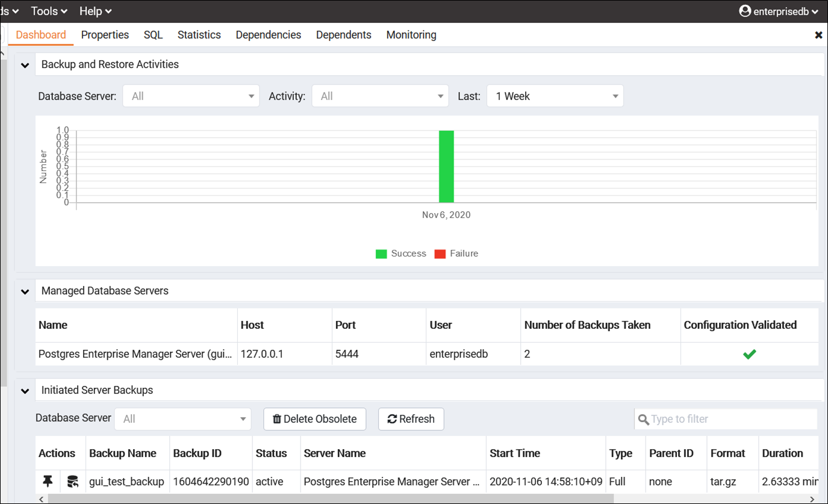Viewport: 828px width, 504px height.
Task: Click the restore database icon for gui_test_backup
Action: (x=73, y=481)
